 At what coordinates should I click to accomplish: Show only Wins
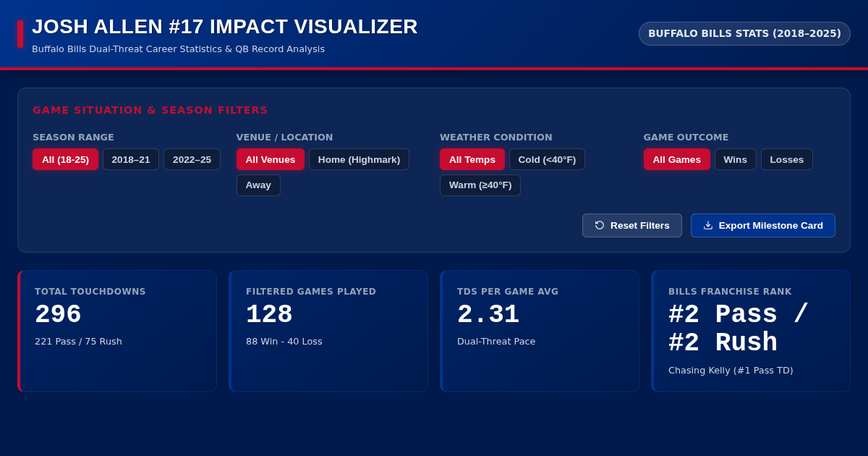(736, 159)
